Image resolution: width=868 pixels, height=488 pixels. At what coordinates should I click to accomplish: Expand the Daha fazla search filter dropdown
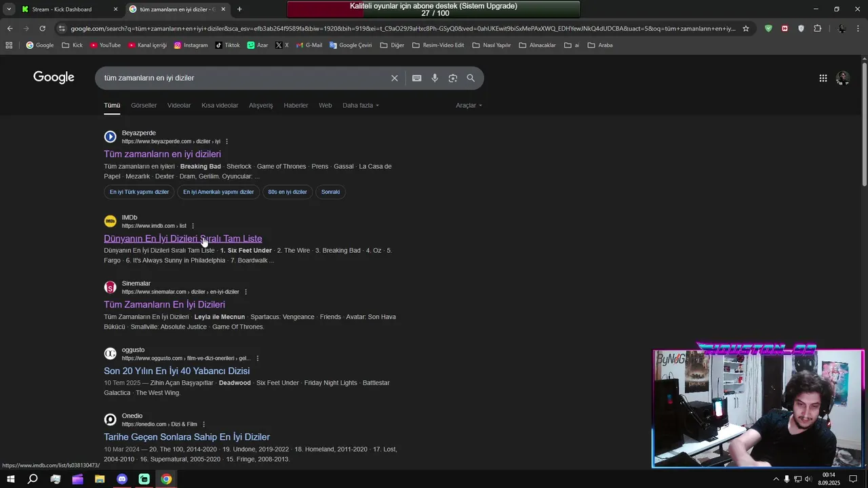[x=361, y=106]
